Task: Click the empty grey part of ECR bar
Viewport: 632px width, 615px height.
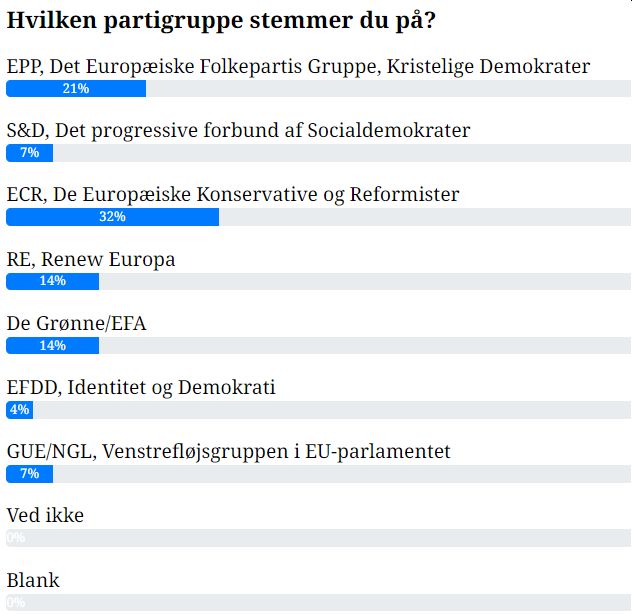Action: click(425, 217)
